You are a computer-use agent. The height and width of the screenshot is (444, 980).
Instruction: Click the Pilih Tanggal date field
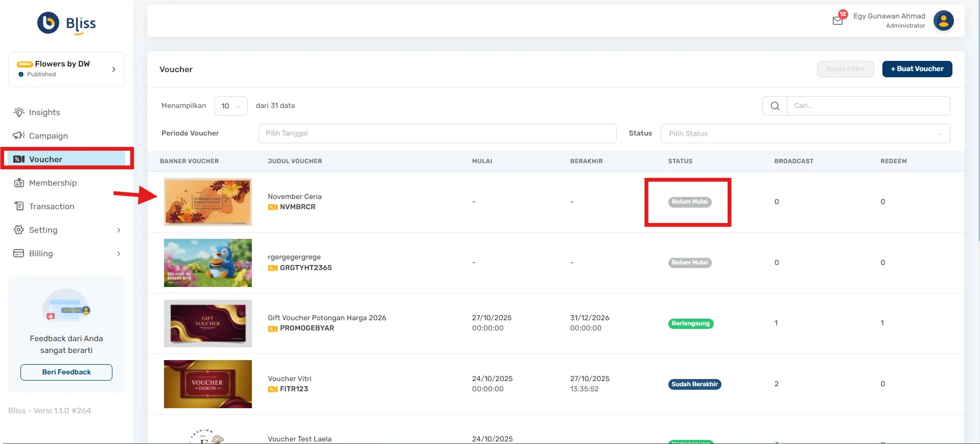coord(437,134)
